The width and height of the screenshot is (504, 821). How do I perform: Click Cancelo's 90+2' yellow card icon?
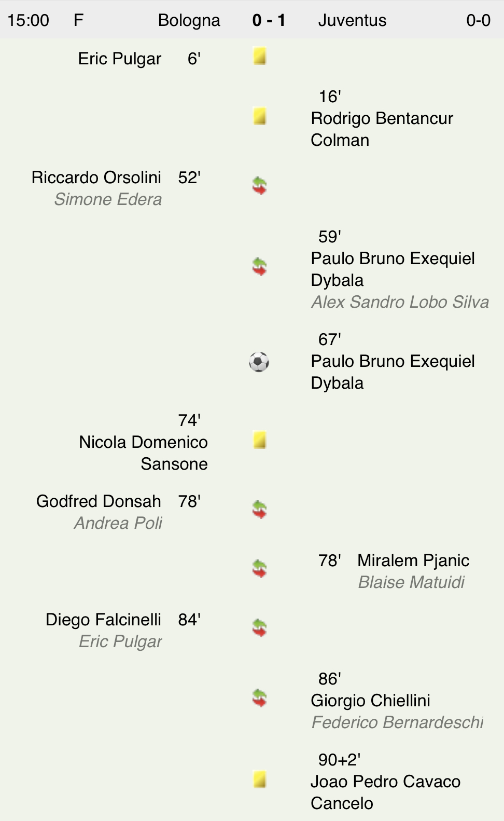tap(260, 779)
